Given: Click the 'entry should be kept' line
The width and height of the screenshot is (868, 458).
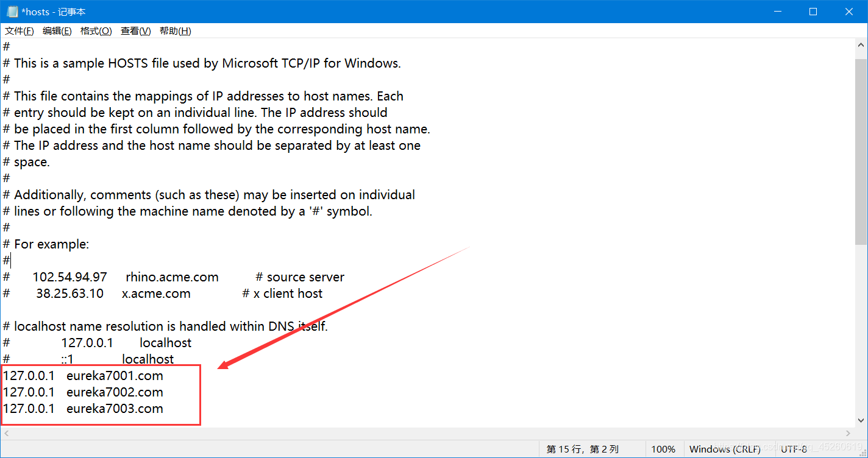Looking at the screenshot, I should 195,113.
